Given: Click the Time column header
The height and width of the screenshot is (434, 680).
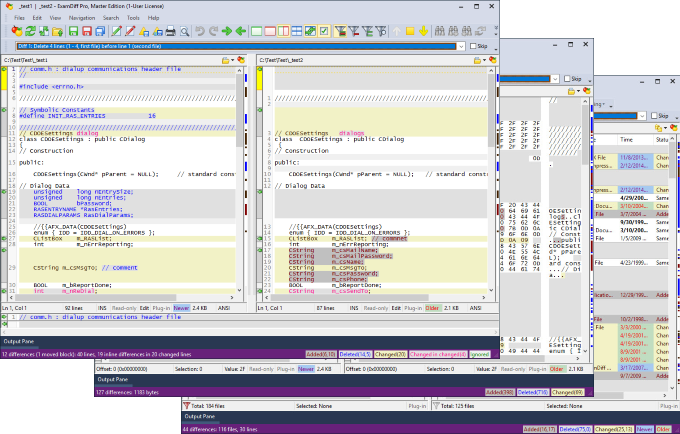Looking at the screenshot, I should 627,140.
